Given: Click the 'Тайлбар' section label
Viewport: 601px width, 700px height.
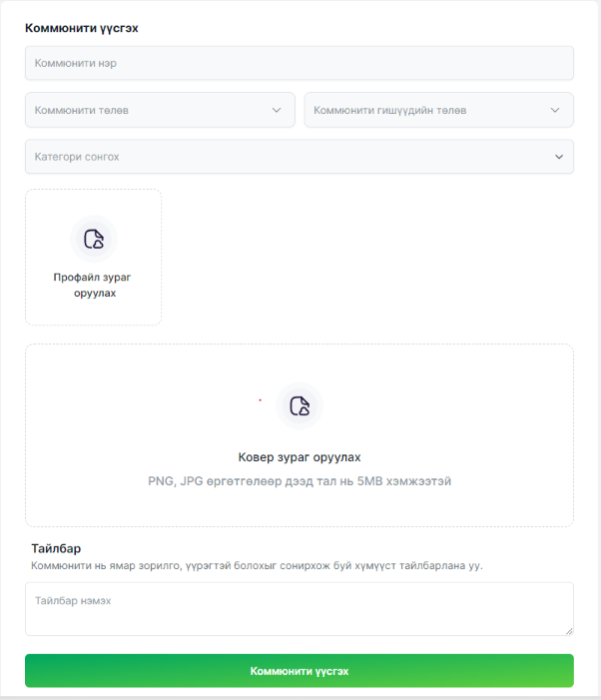Looking at the screenshot, I should [56, 548].
